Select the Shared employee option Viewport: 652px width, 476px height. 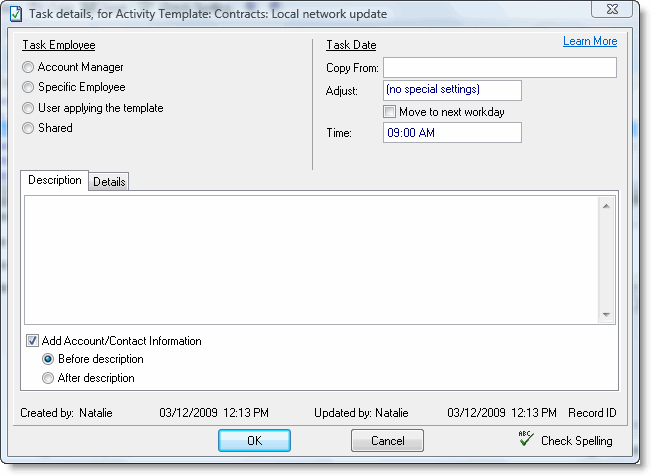[x=28, y=128]
